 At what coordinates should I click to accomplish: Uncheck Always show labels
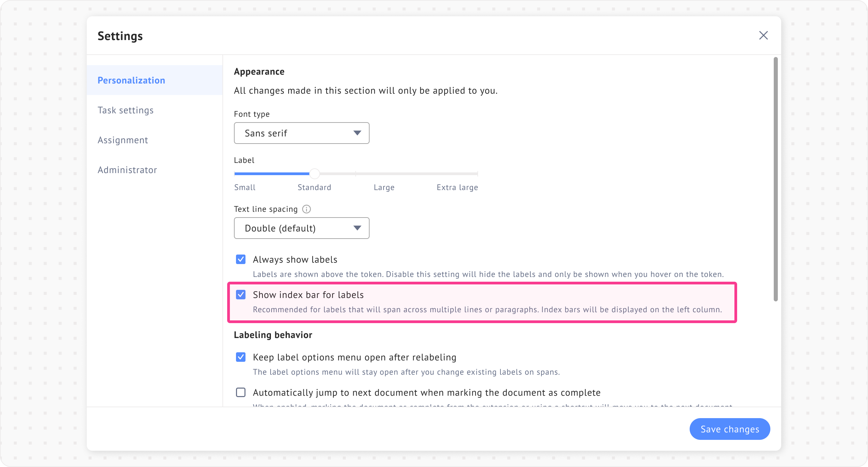(x=241, y=260)
